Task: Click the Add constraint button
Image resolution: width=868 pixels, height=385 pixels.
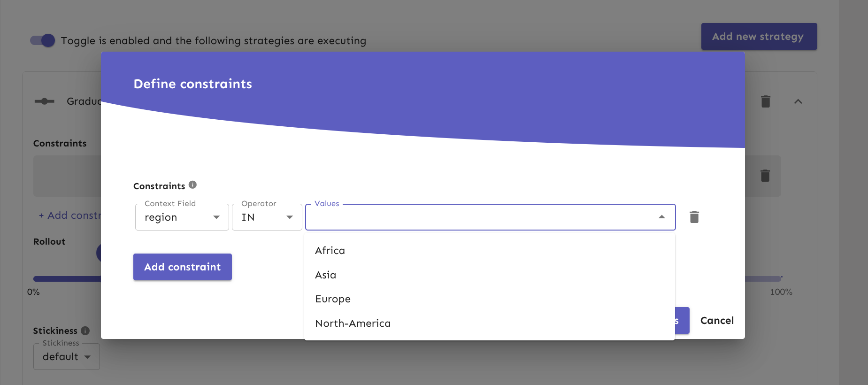Action: pos(182,267)
